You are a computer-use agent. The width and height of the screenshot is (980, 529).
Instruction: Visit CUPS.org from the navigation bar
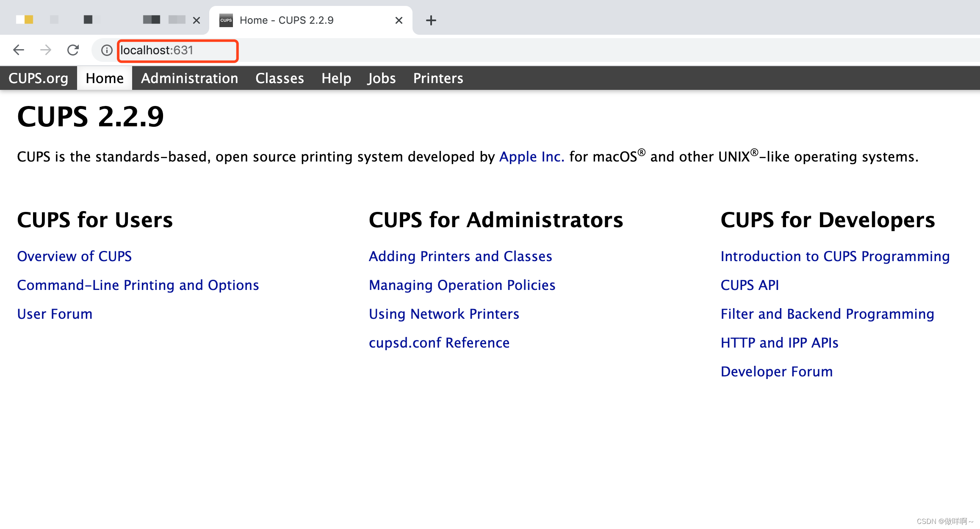coord(38,78)
